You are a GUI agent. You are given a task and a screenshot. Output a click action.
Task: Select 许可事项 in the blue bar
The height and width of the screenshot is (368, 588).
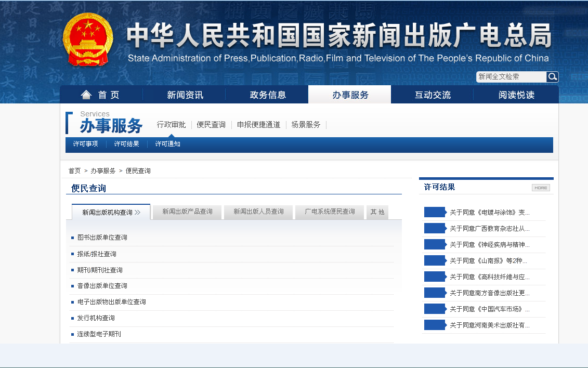(x=85, y=144)
